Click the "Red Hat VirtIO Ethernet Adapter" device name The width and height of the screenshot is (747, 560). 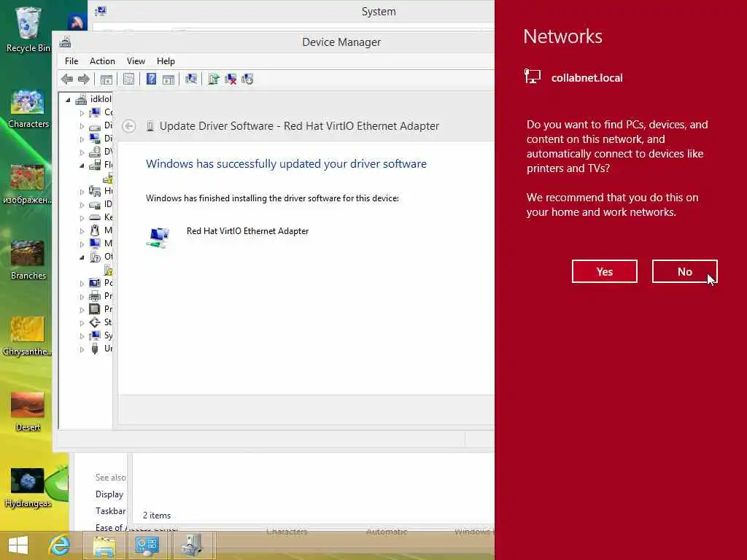[x=248, y=231]
